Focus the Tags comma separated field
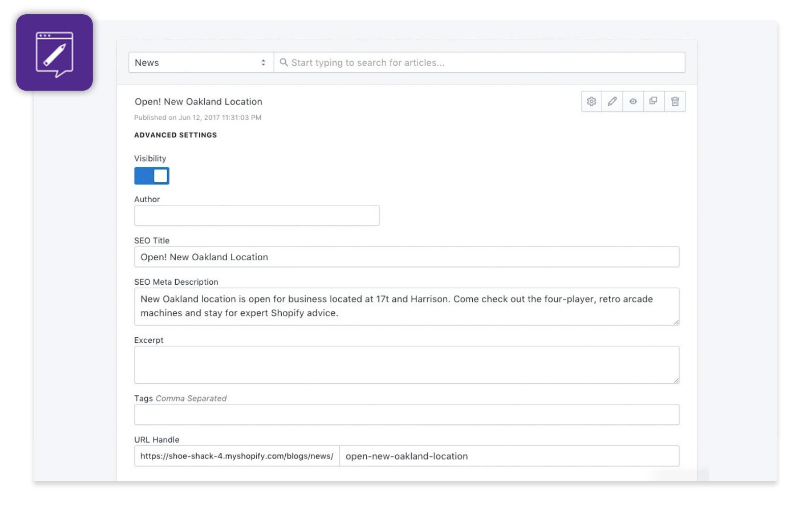812x514 pixels. 407,415
